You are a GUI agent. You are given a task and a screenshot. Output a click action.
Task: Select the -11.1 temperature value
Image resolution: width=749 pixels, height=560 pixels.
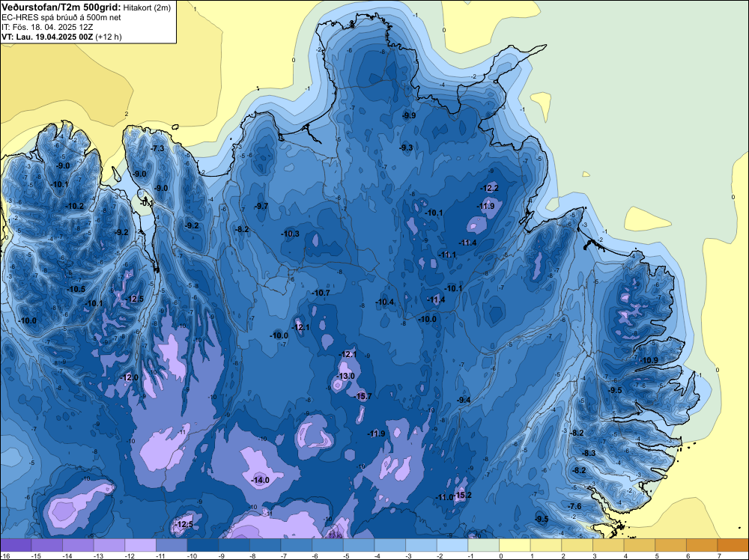(x=448, y=255)
